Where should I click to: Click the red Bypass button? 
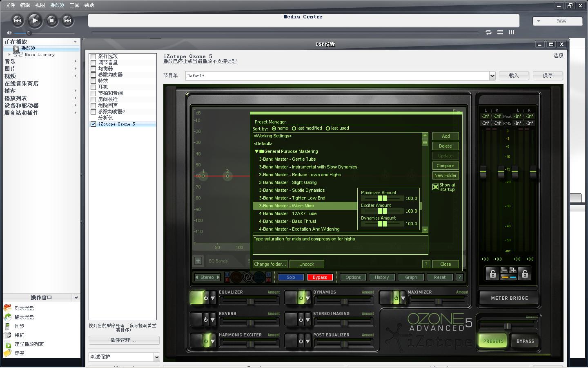tap(320, 277)
